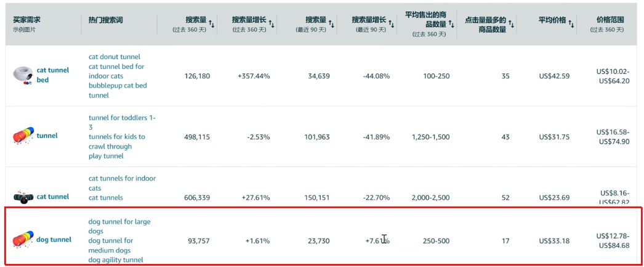
Task: Open search term dog agility tunnel
Action: tap(116, 260)
